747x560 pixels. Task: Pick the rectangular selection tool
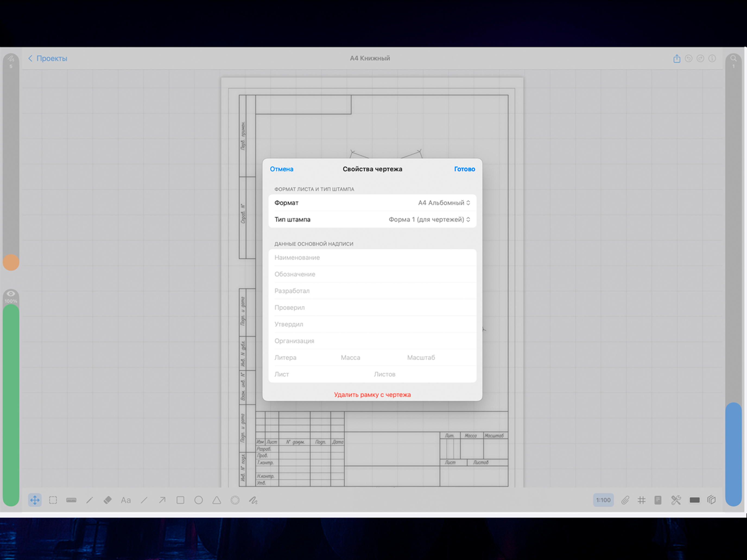tap(53, 500)
